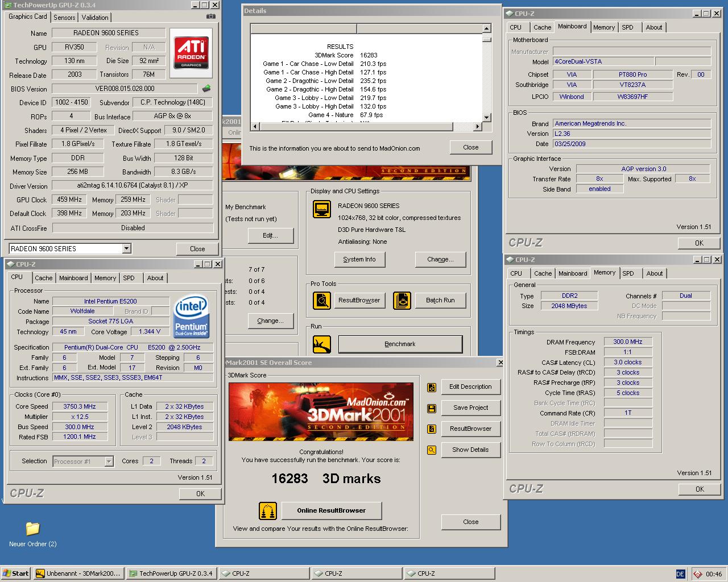Click the Change... button beside 0 of 4 tests

[x=270, y=321]
